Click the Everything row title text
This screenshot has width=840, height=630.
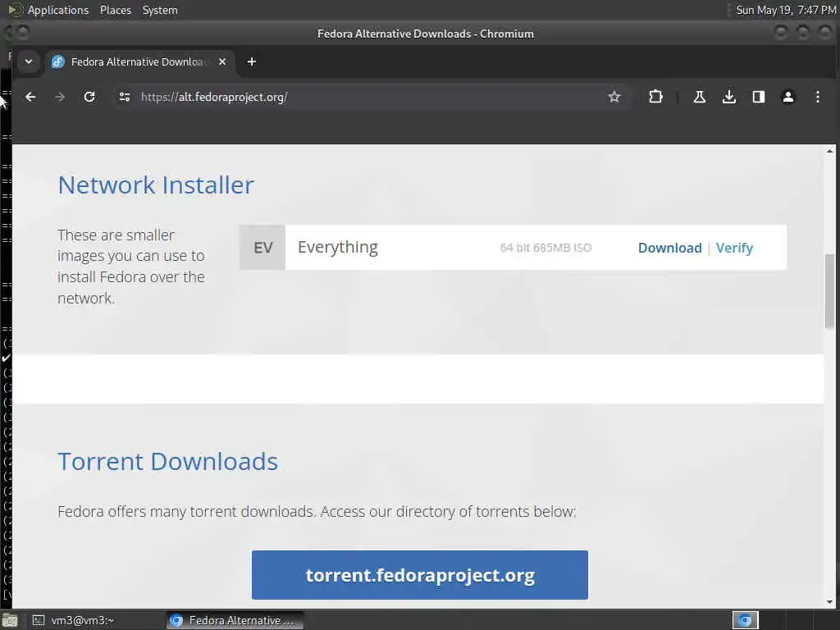click(x=337, y=248)
